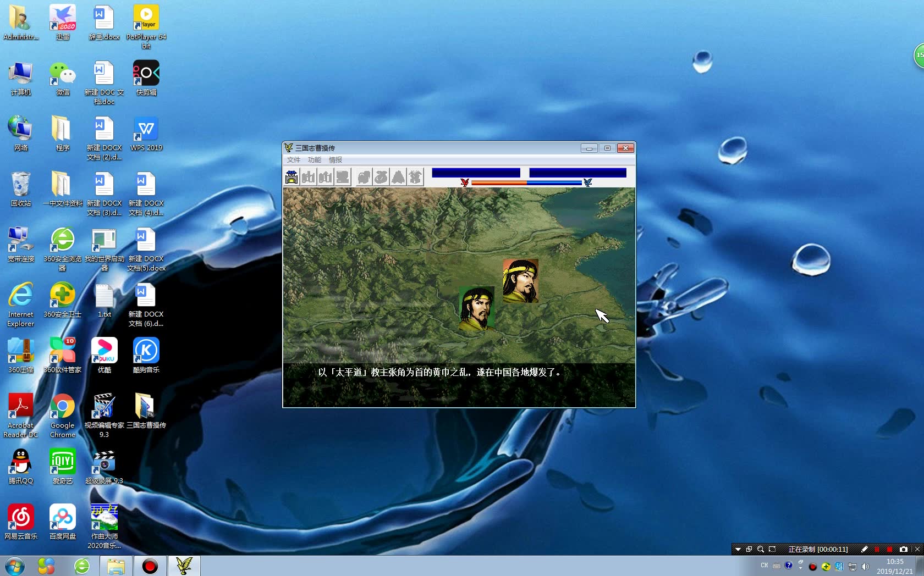The width and height of the screenshot is (924, 576).
Task: Open the game's taskbar button
Action: point(184,566)
